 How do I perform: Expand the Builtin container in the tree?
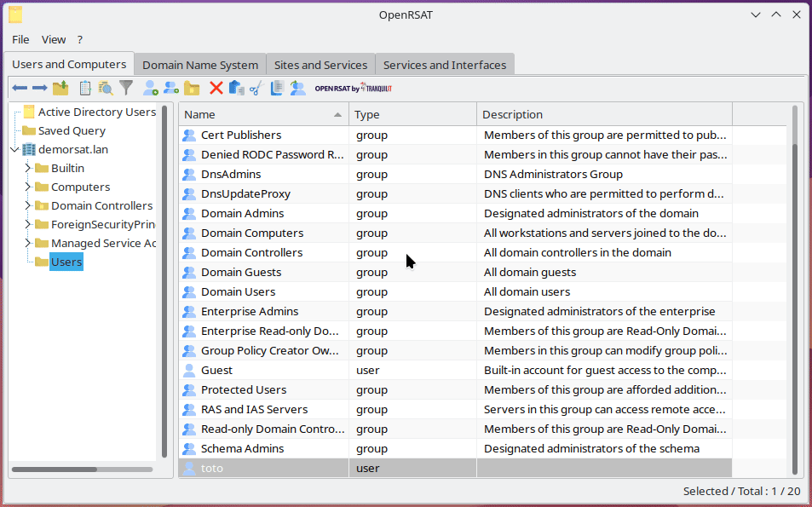[26, 168]
